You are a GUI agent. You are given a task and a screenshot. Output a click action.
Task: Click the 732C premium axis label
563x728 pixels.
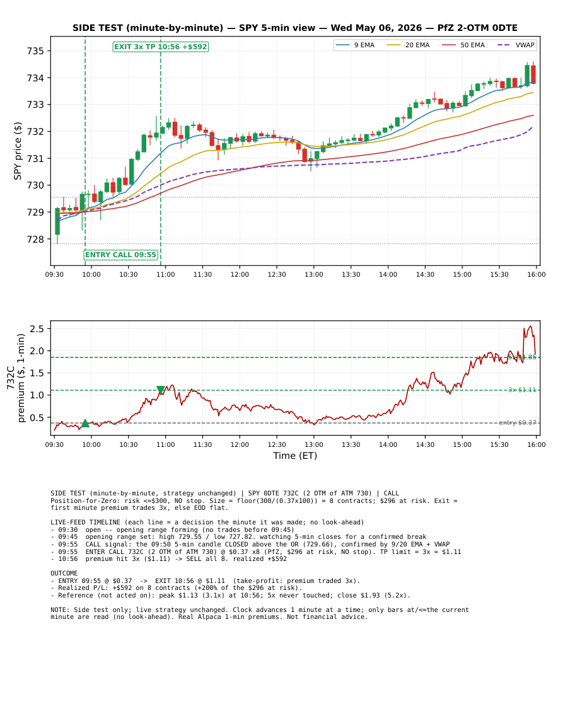tap(16, 378)
